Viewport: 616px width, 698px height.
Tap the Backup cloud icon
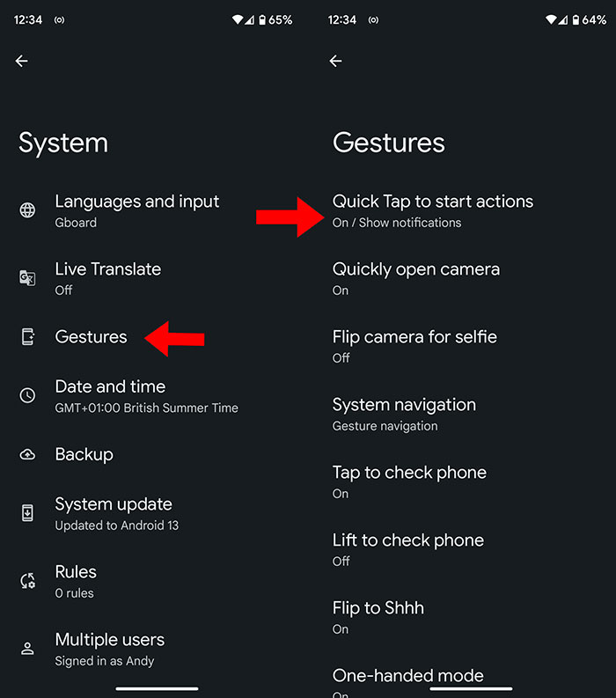tap(27, 454)
